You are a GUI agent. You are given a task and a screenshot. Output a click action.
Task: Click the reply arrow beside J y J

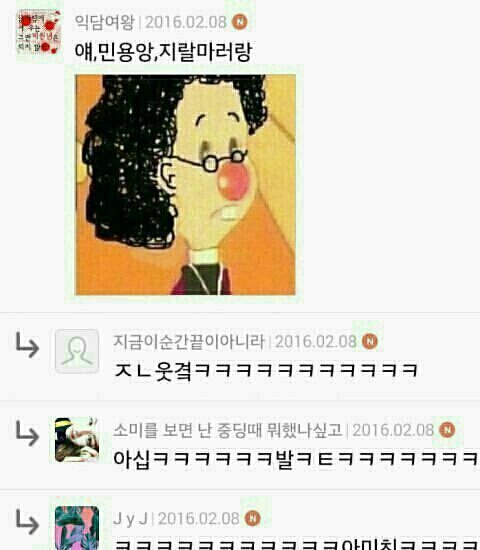[27, 522]
